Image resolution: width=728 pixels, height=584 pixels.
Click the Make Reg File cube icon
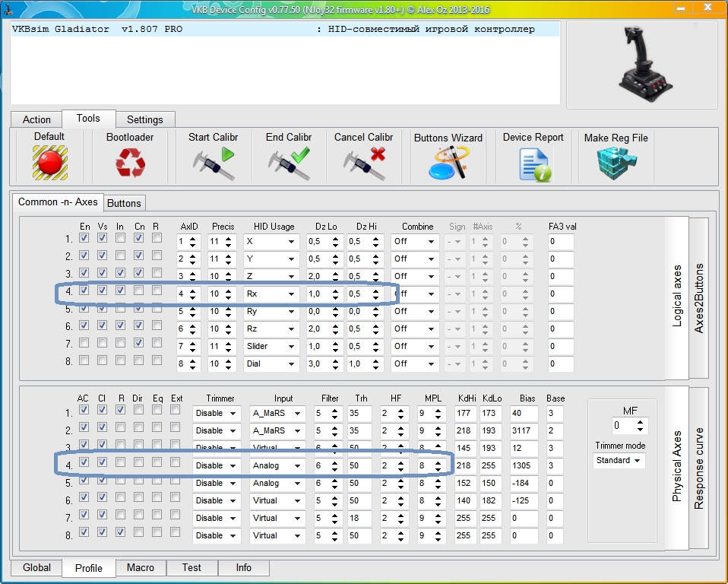click(616, 163)
